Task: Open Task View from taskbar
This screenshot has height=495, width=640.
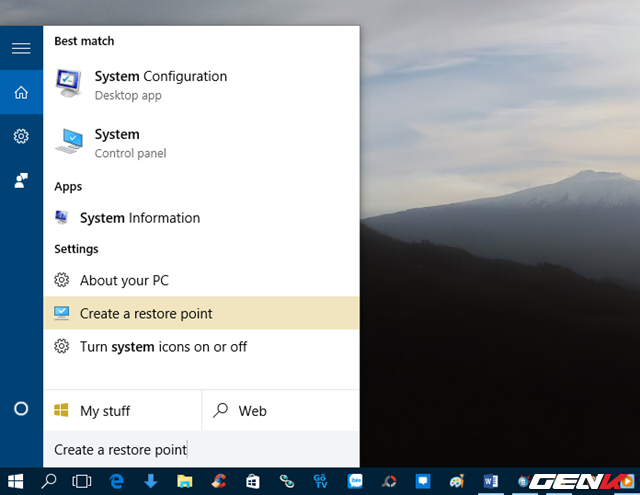Action: (x=82, y=481)
